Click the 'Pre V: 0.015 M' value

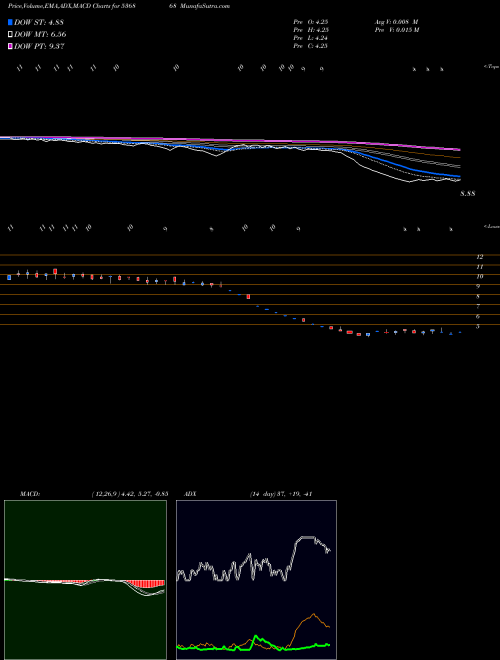pyautogui.click(x=396, y=30)
